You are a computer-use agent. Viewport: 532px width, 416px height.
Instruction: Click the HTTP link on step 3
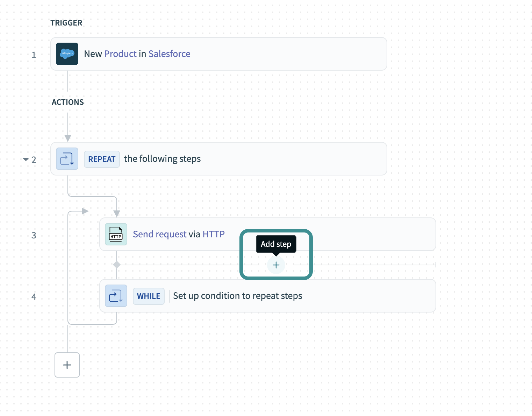tap(214, 234)
